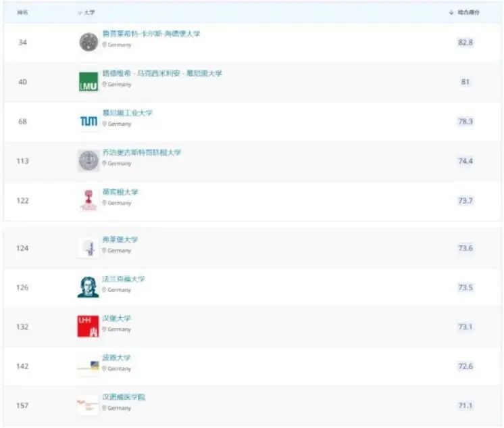Click the Bonn University logo

point(89,366)
